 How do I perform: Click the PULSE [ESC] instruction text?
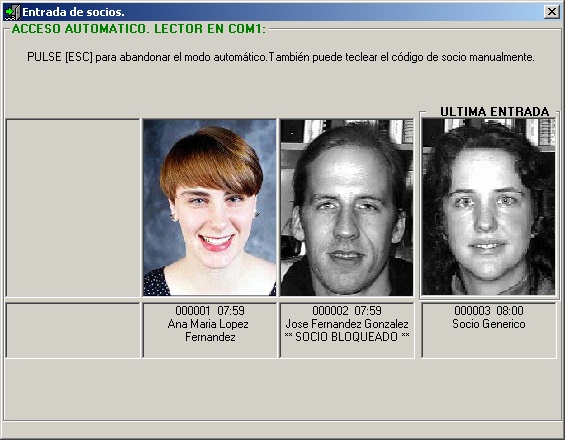[x=281, y=57]
